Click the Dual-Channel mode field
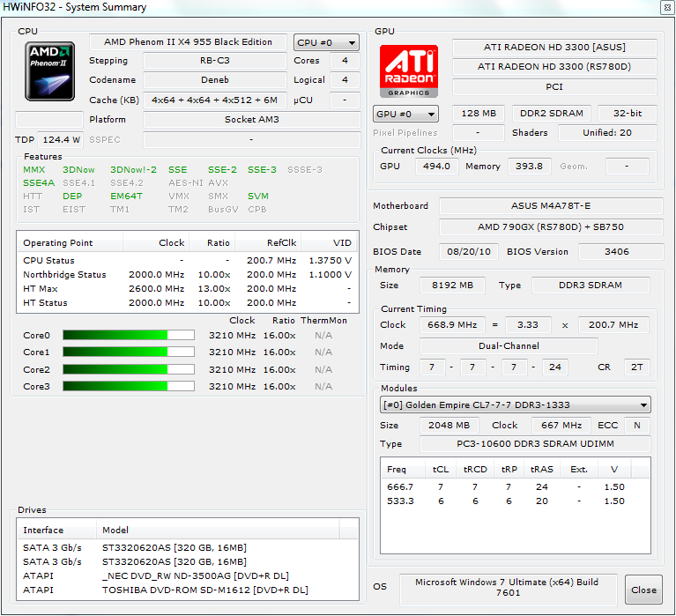The height and width of the screenshot is (616, 676). tap(509, 346)
